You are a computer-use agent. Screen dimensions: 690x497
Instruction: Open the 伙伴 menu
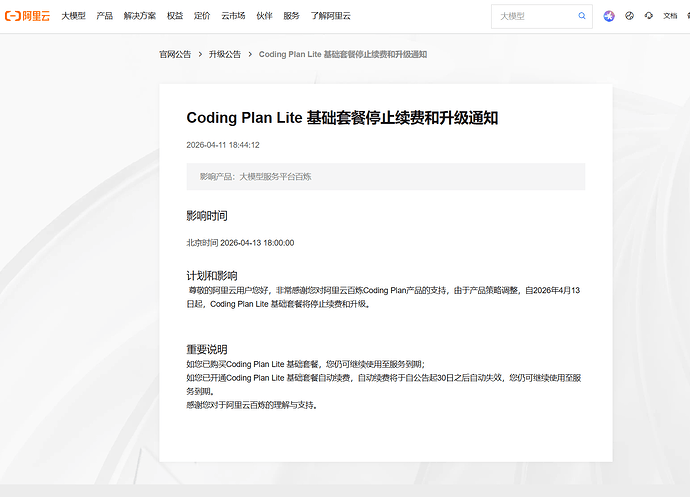click(x=264, y=16)
